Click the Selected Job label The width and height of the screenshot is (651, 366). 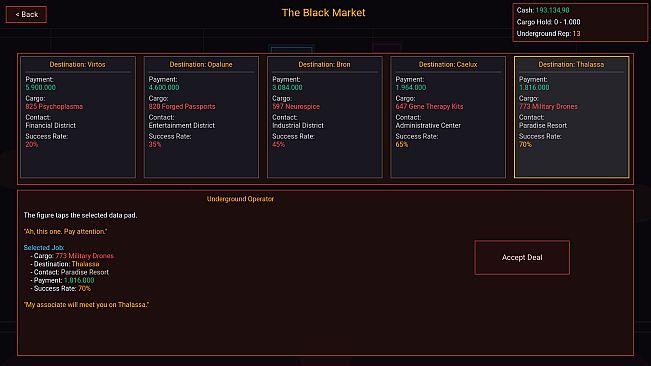(44, 248)
